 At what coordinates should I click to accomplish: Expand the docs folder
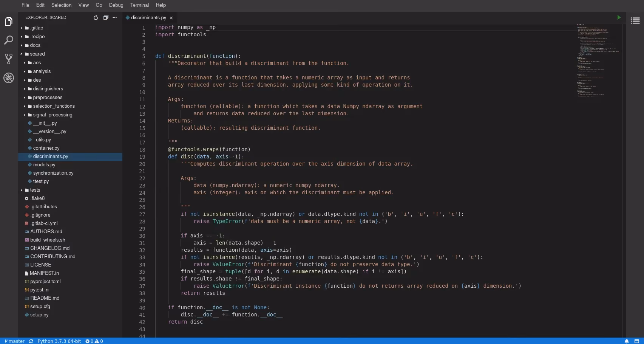(70, 45)
